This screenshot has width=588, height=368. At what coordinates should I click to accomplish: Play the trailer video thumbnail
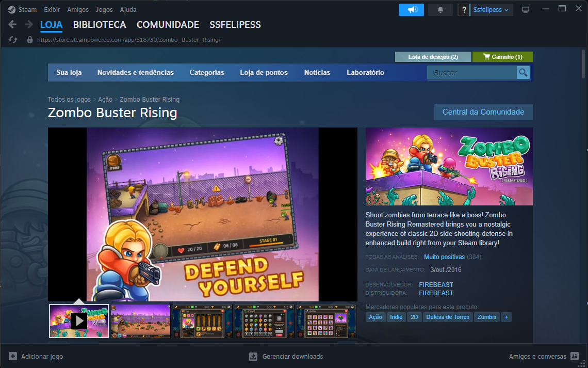click(x=79, y=321)
